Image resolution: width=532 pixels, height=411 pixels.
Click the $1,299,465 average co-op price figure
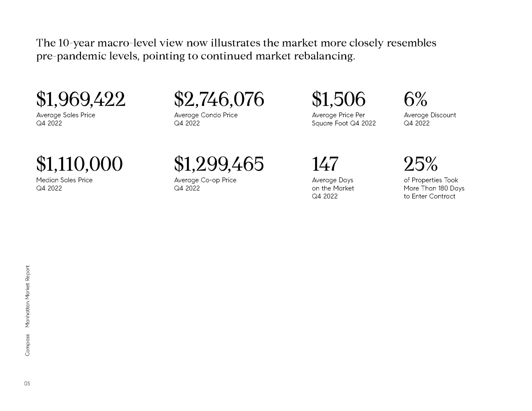pyautogui.click(x=219, y=164)
